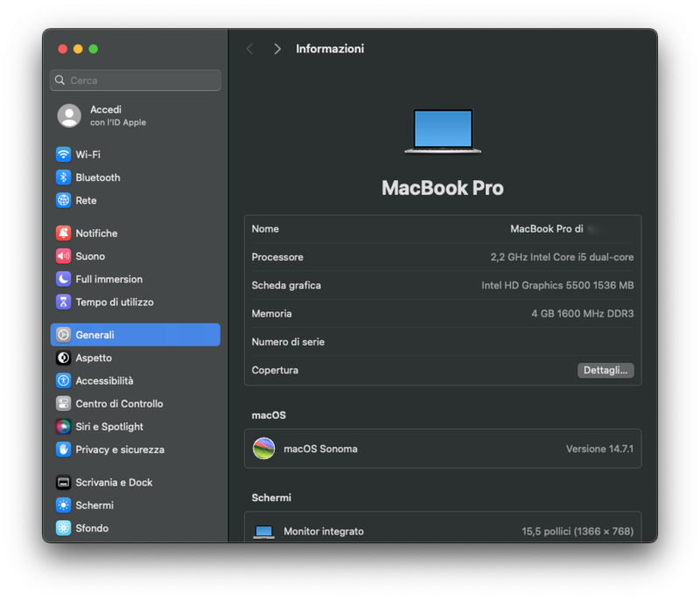The width and height of the screenshot is (700, 599).
Task: Click the 'macOS Sonoma' name text
Action: point(320,449)
